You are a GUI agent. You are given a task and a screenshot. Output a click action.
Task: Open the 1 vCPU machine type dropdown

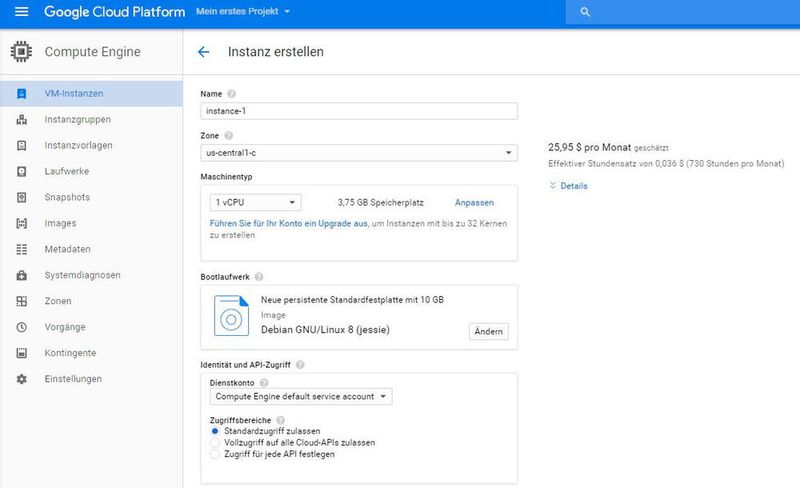coord(255,203)
